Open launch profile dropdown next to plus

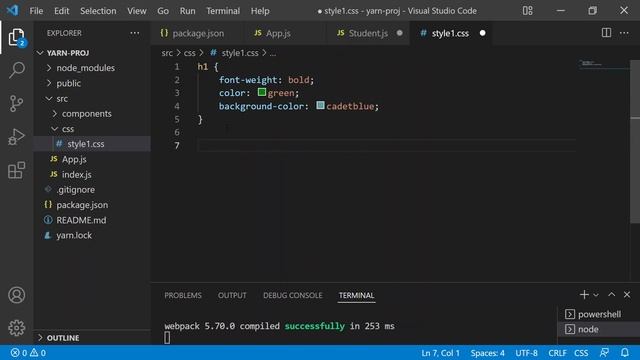(596, 295)
